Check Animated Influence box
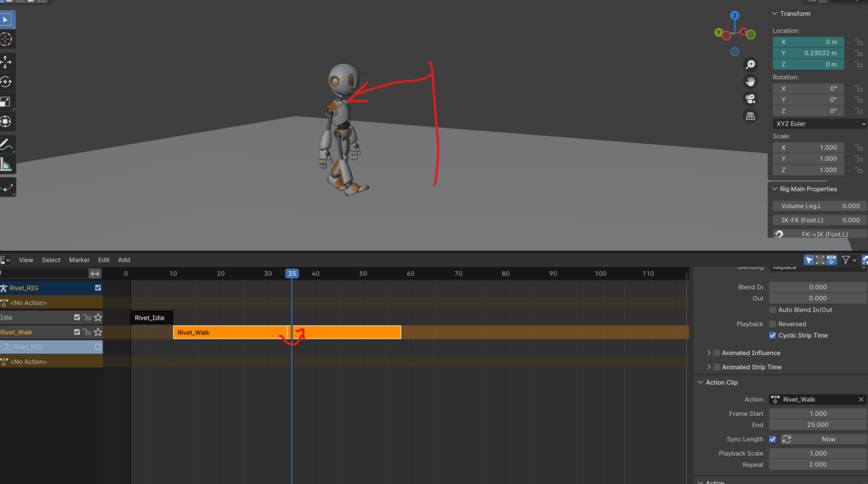 point(717,353)
